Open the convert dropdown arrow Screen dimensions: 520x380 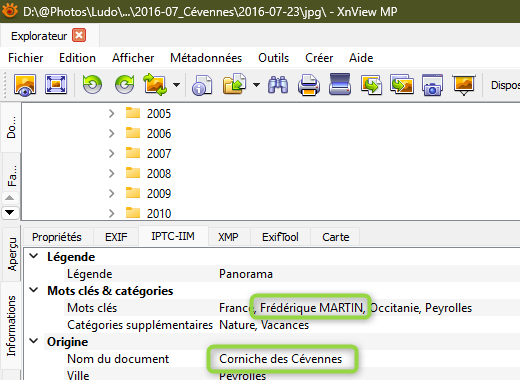[x=176, y=85]
